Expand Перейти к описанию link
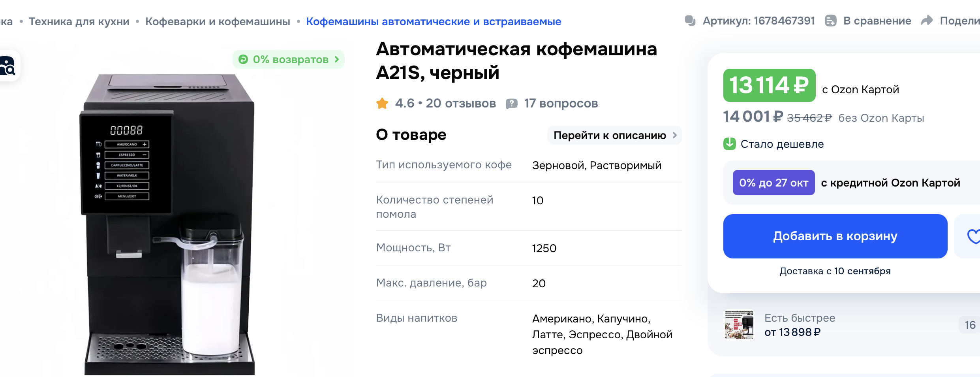The height and width of the screenshot is (377, 980). click(x=614, y=136)
